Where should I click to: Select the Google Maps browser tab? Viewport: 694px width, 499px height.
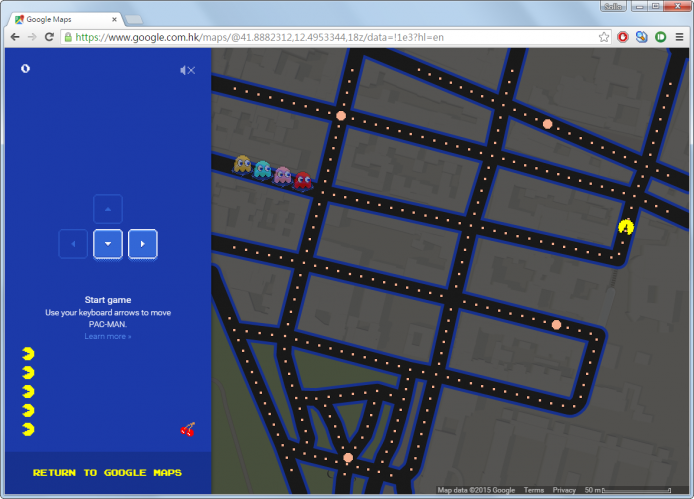coord(64,19)
